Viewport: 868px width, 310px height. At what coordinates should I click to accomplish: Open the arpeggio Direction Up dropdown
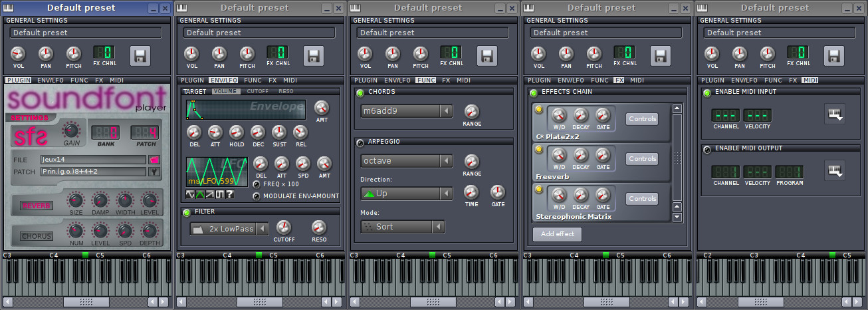[407, 194]
